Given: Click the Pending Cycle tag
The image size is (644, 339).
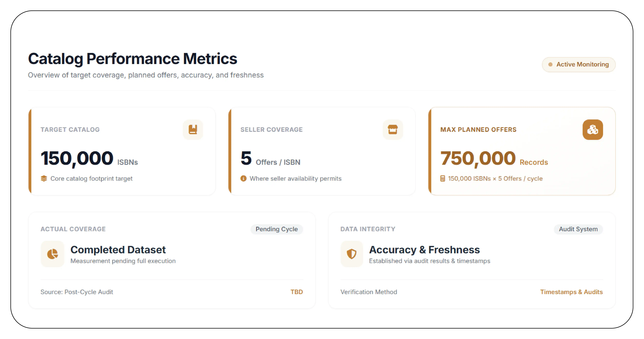Looking at the screenshot, I should 277,229.
